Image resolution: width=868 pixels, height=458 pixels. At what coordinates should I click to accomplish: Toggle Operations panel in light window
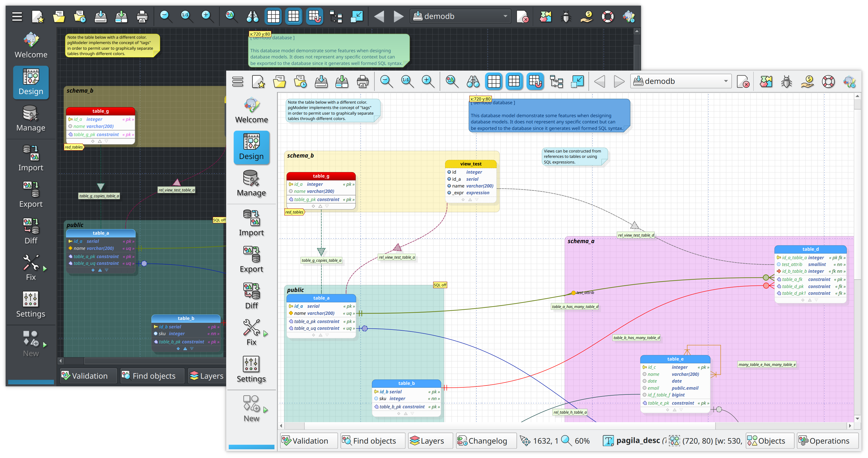point(828,441)
